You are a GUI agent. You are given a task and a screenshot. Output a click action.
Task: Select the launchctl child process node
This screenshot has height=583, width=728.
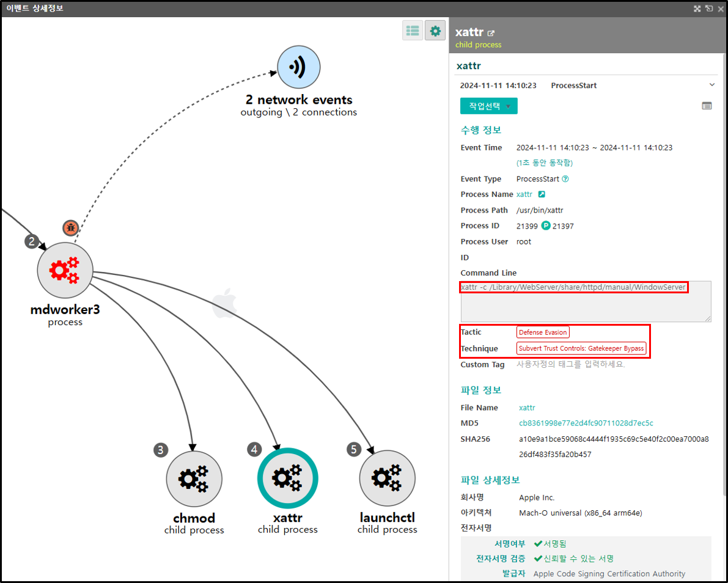point(387,478)
